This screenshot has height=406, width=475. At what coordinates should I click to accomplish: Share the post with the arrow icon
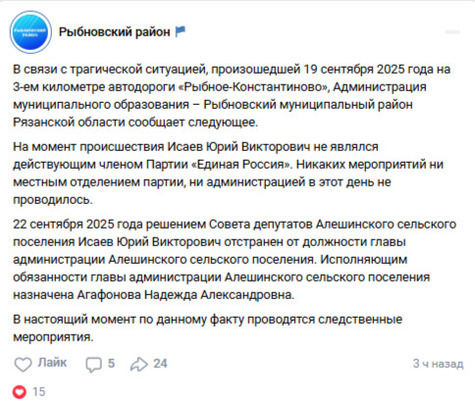(139, 364)
